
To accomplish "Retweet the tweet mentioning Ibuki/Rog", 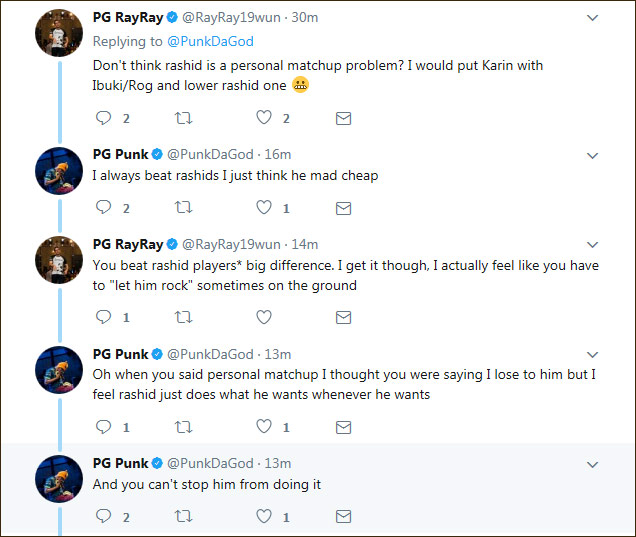I will point(184,118).
